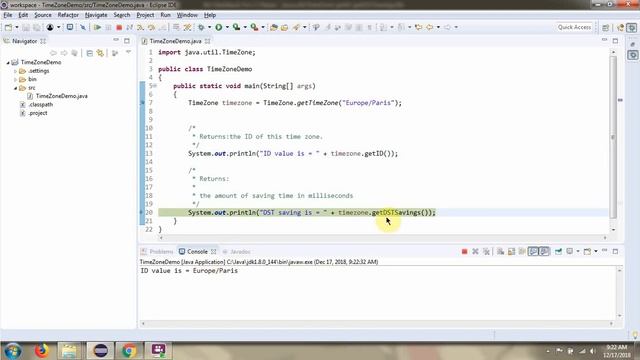Open Firefox from the taskbar
The width and height of the screenshot is (640, 360).
click(41, 350)
